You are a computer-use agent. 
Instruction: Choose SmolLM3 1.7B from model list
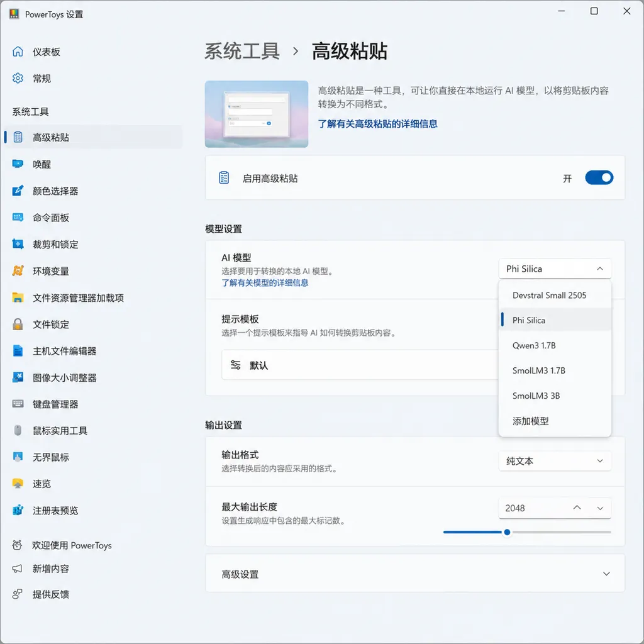coord(555,370)
